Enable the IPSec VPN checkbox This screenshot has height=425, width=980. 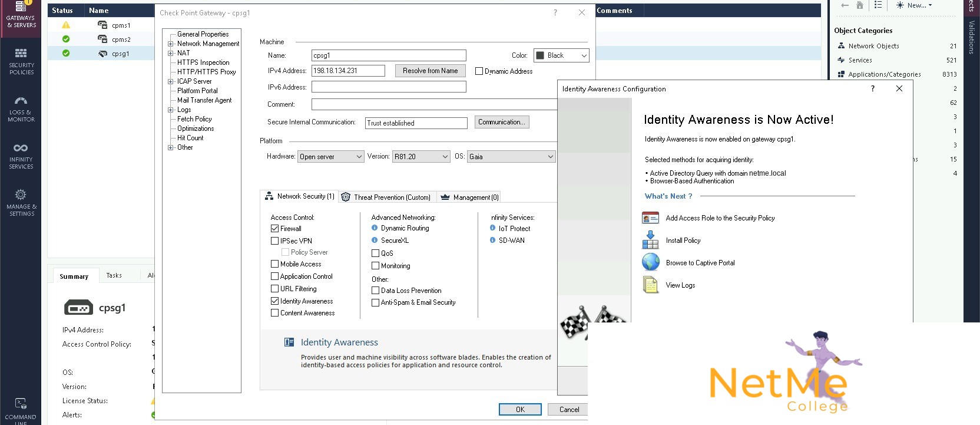click(x=274, y=241)
